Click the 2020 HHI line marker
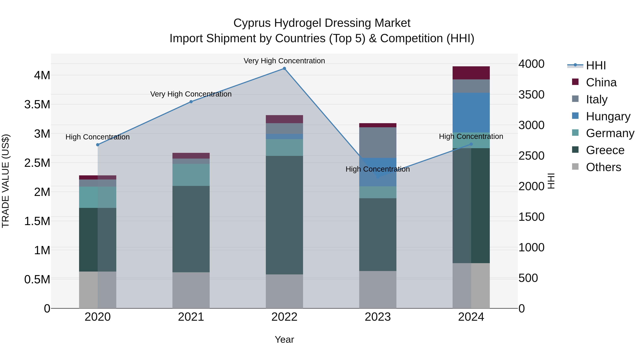 pyautogui.click(x=98, y=145)
